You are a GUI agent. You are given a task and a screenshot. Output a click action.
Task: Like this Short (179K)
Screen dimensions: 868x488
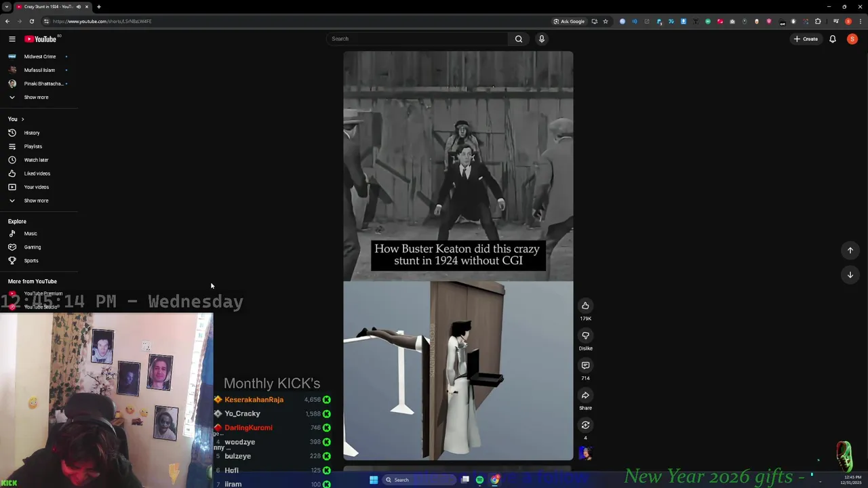coord(585,306)
